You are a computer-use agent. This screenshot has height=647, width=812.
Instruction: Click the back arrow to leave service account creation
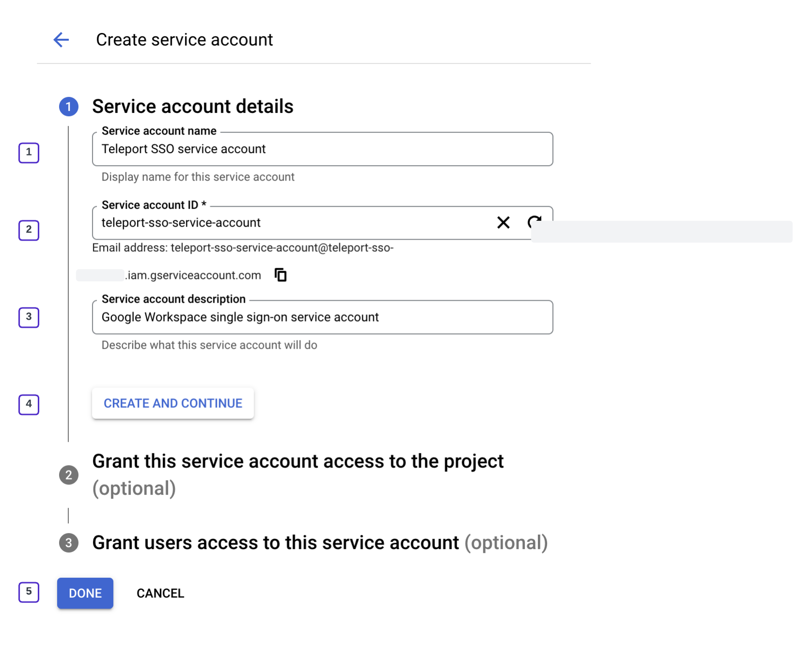coord(61,40)
